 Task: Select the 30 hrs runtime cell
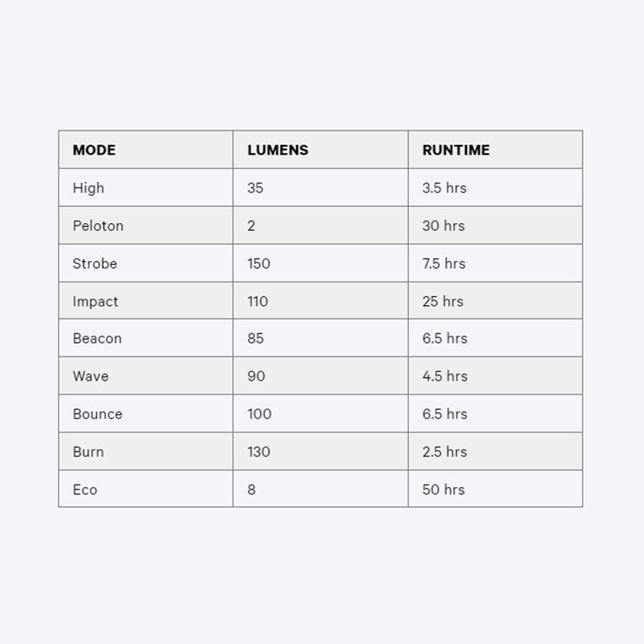[x=495, y=225]
